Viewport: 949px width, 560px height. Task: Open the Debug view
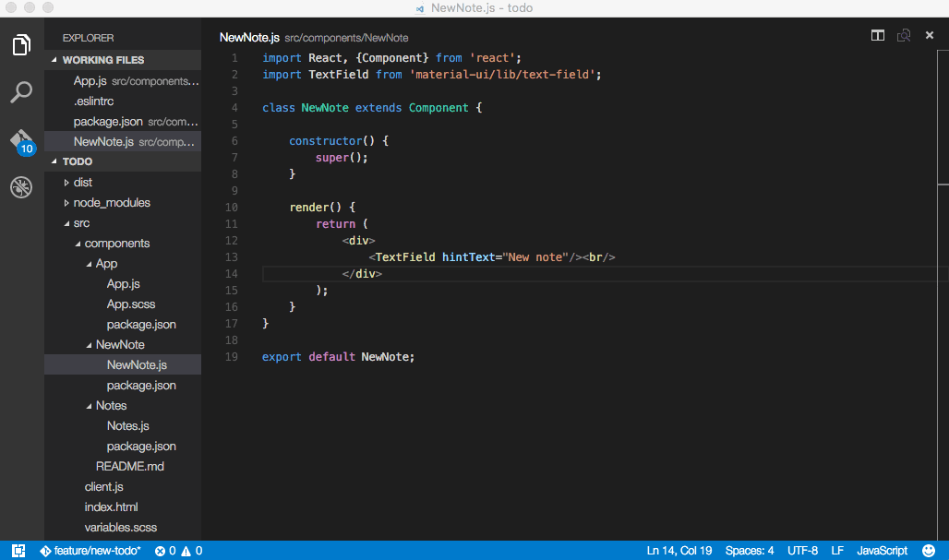tap(20, 187)
